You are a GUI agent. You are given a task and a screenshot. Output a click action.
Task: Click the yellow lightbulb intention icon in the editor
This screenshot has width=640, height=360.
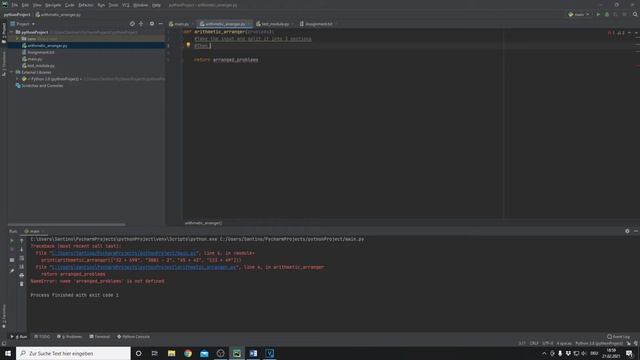pyautogui.click(x=188, y=45)
